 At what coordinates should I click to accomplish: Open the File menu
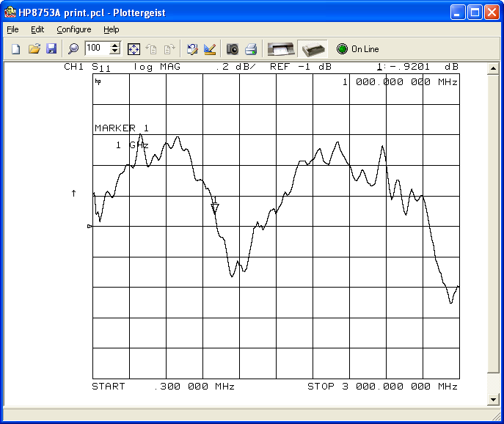click(x=12, y=29)
